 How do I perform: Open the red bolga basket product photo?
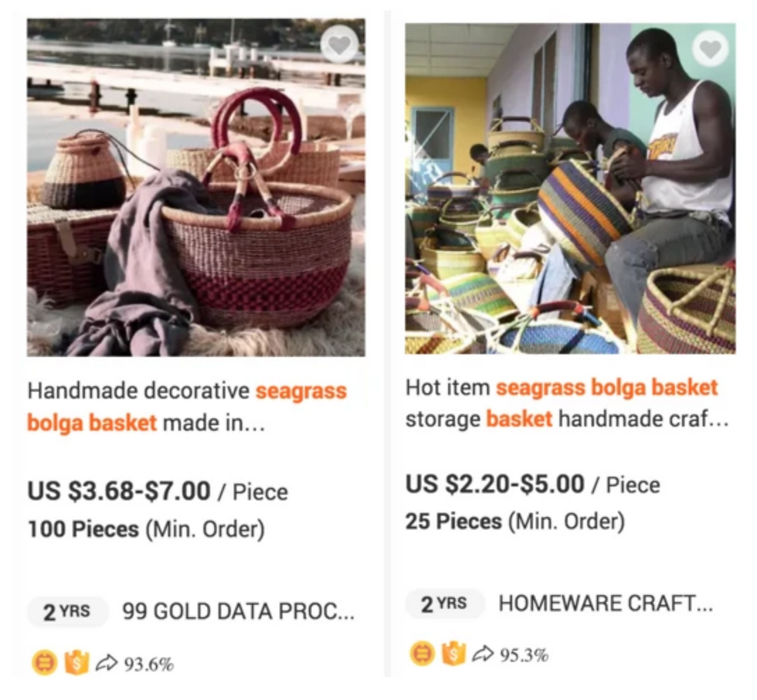pos(196,188)
